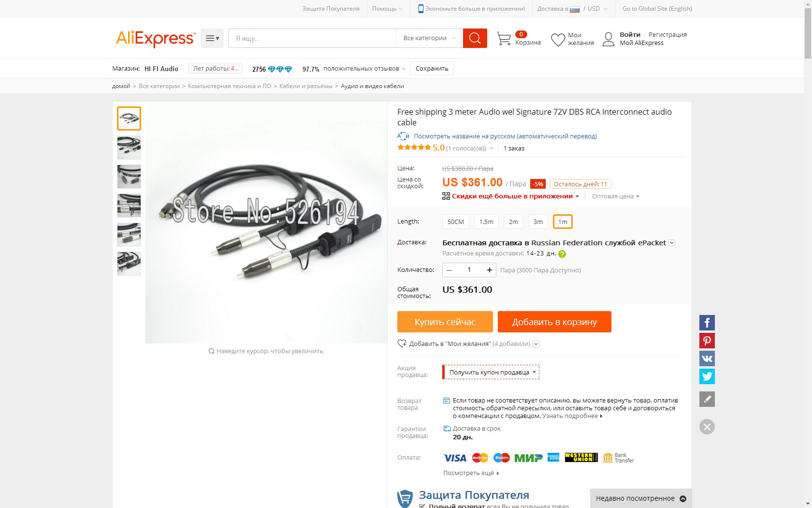Open the wishlist heart icon in header
The width and height of the screenshot is (812, 508).
558,40
